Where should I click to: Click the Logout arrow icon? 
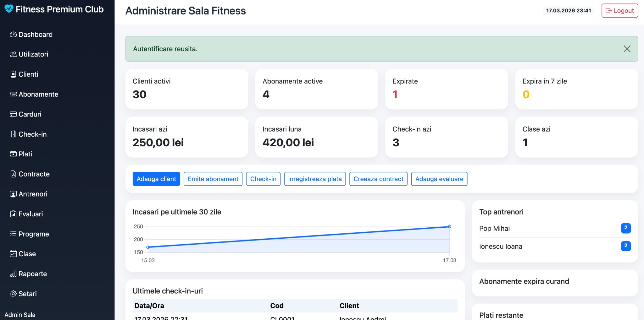pos(609,11)
